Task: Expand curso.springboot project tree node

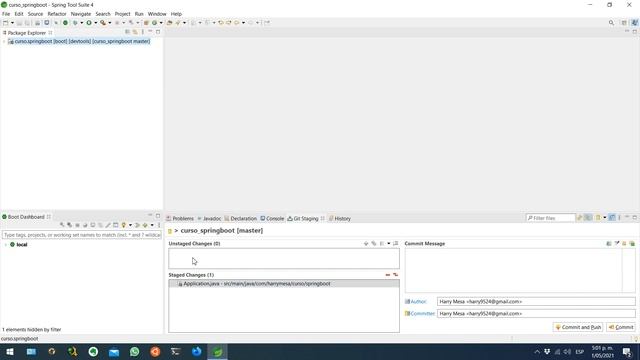Action: pos(4,41)
